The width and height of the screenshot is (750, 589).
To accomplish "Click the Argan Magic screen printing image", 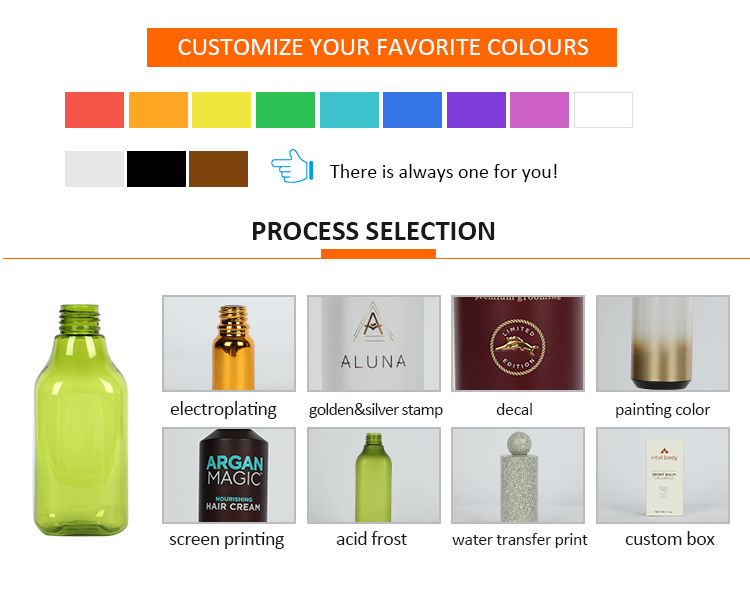I will [229, 476].
